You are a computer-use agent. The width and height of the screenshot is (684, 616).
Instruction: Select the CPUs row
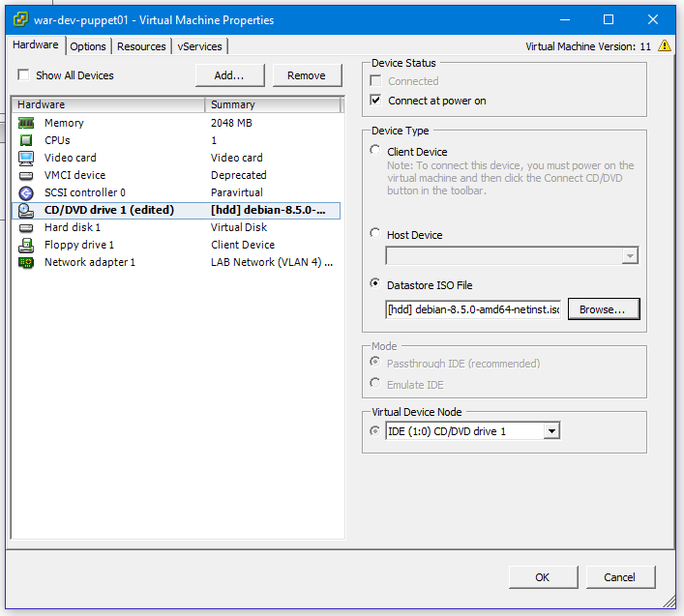coord(176,140)
